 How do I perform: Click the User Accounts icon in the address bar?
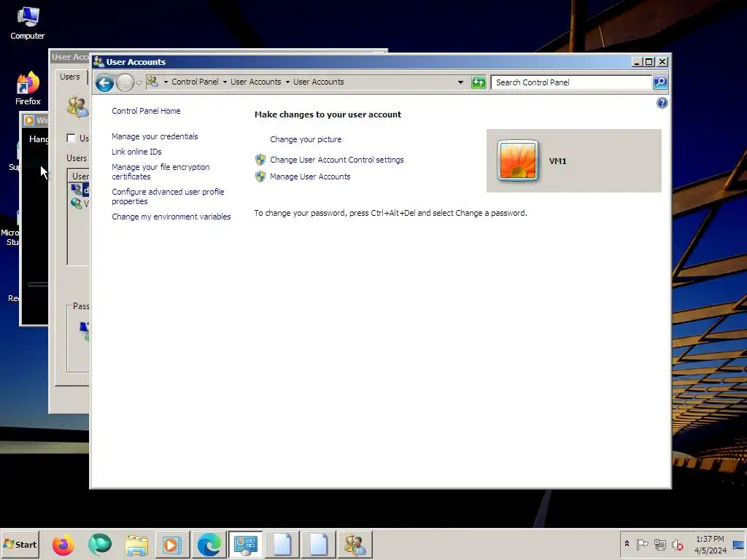tap(152, 82)
